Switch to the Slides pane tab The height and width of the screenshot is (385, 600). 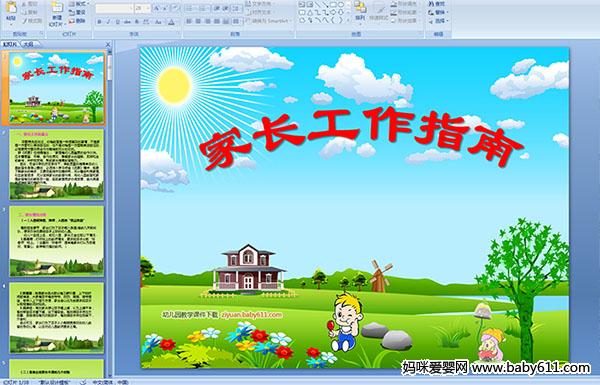10,44
